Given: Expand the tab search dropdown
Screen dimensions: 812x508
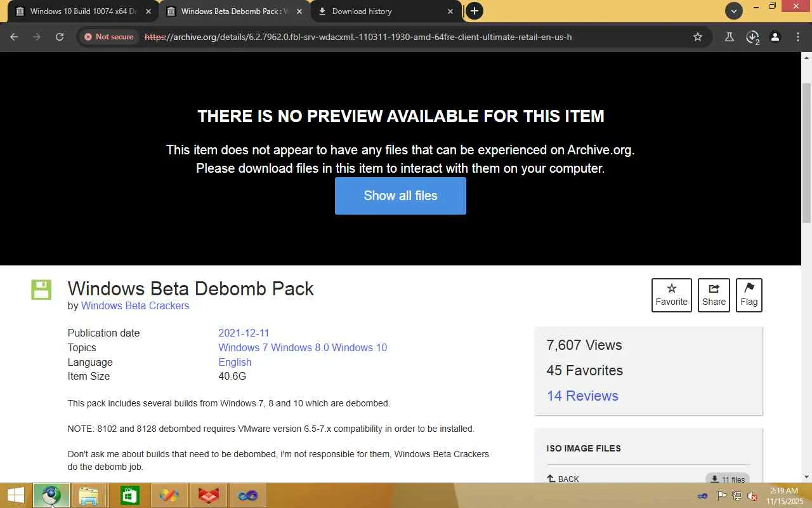Looking at the screenshot, I should pos(734,11).
